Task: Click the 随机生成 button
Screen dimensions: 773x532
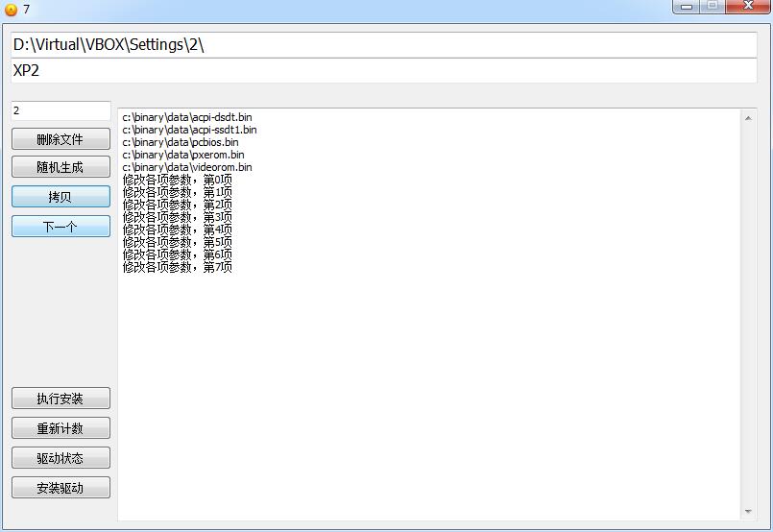Action: (60, 167)
